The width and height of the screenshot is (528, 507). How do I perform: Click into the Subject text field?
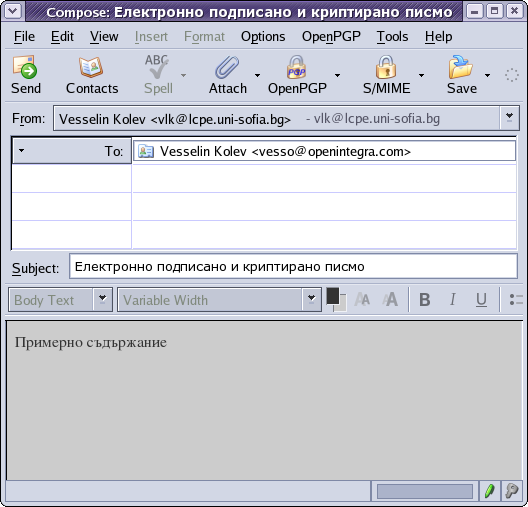click(293, 266)
